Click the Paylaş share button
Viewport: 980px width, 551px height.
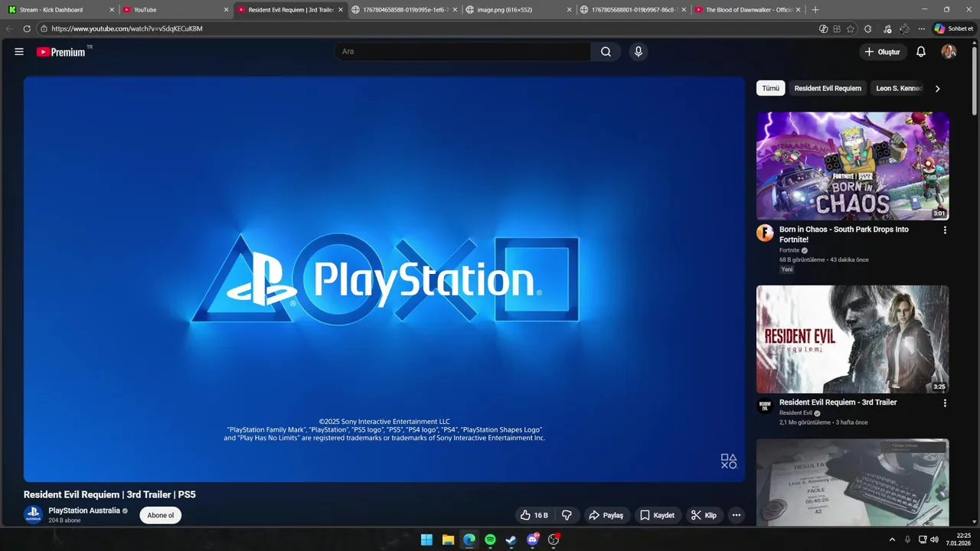[x=606, y=515]
